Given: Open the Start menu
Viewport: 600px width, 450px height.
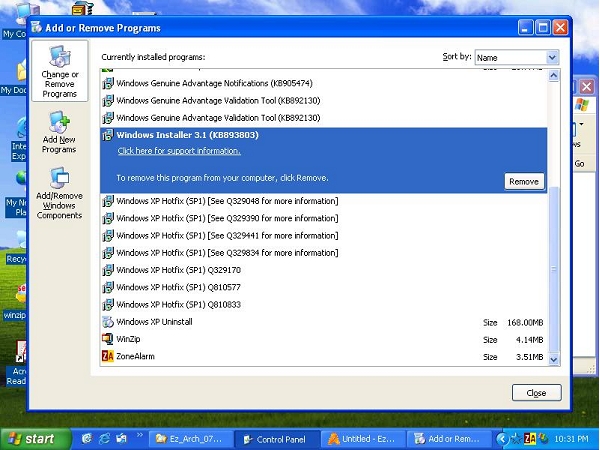Looking at the screenshot, I should pos(33,438).
